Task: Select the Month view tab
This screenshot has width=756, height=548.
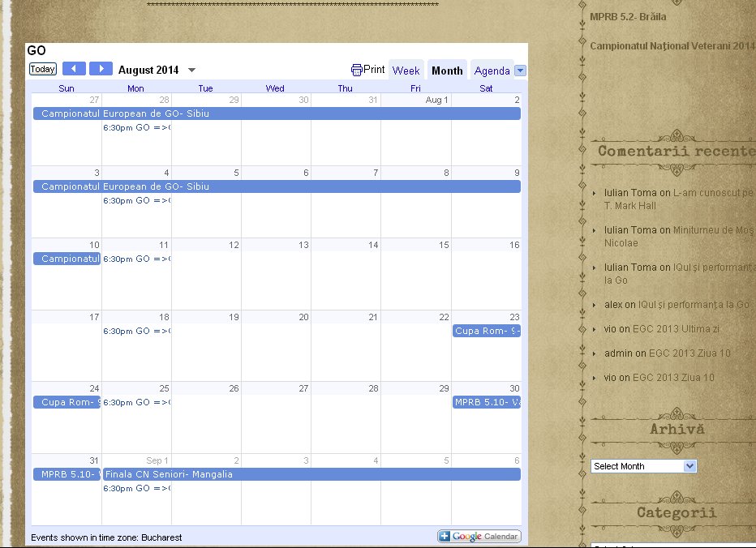Action: click(x=447, y=71)
